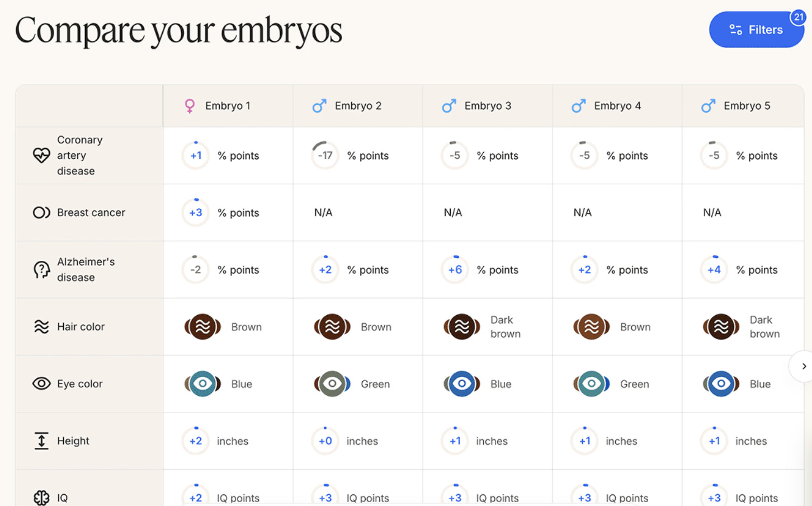Screen dimensions: 812x506
Task: Click the male symbol icon beside Embryo 3
Action: (449, 106)
